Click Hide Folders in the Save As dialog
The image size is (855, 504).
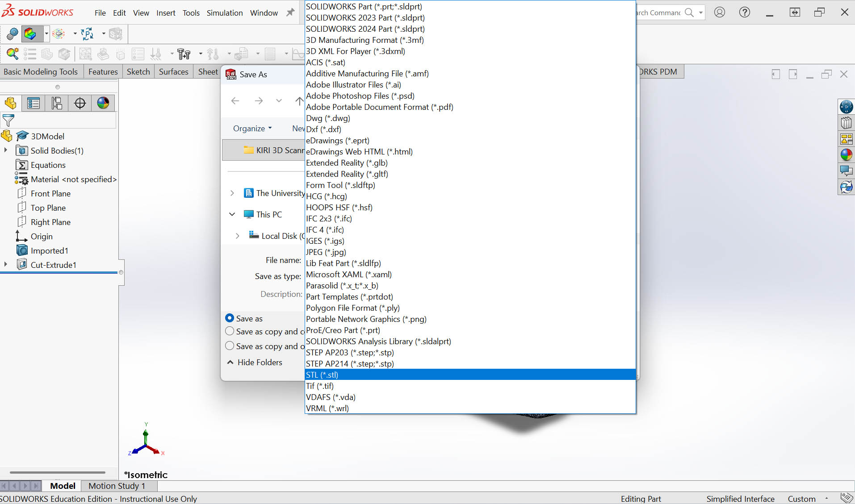(255, 362)
